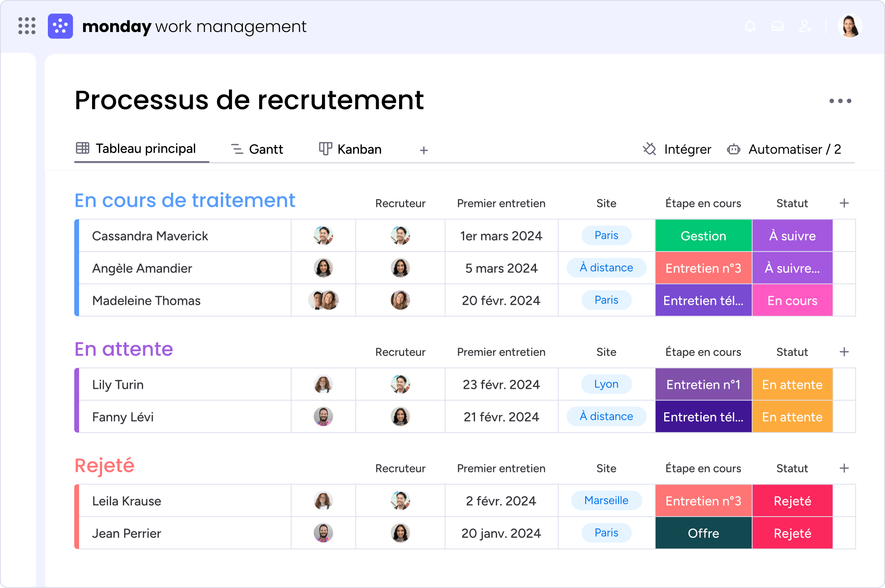This screenshot has height=588, width=885.
Task: Click Madeleine Thomas's recruiter avatar
Action: 400,300
